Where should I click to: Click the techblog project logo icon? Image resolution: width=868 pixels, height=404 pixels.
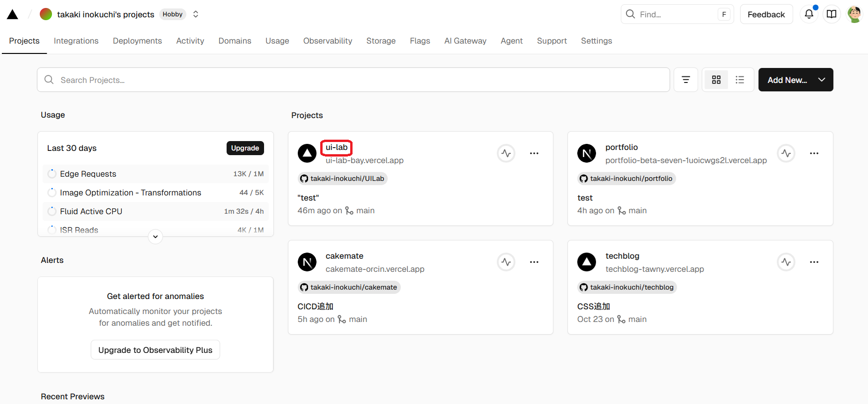pos(587,262)
